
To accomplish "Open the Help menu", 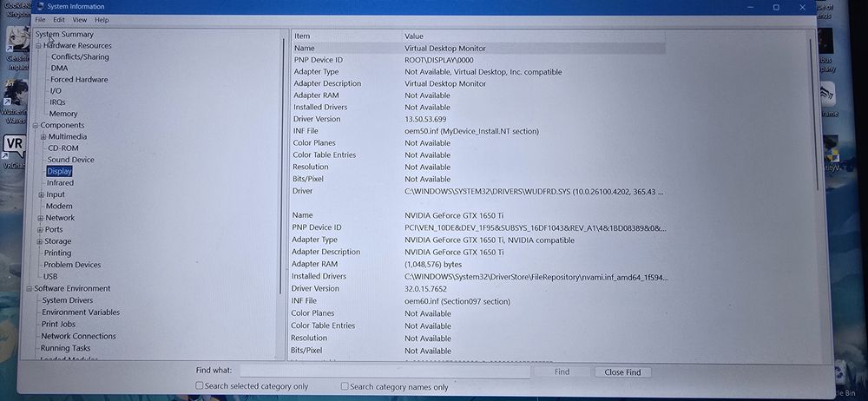I will pyautogui.click(x=102, y=20).
